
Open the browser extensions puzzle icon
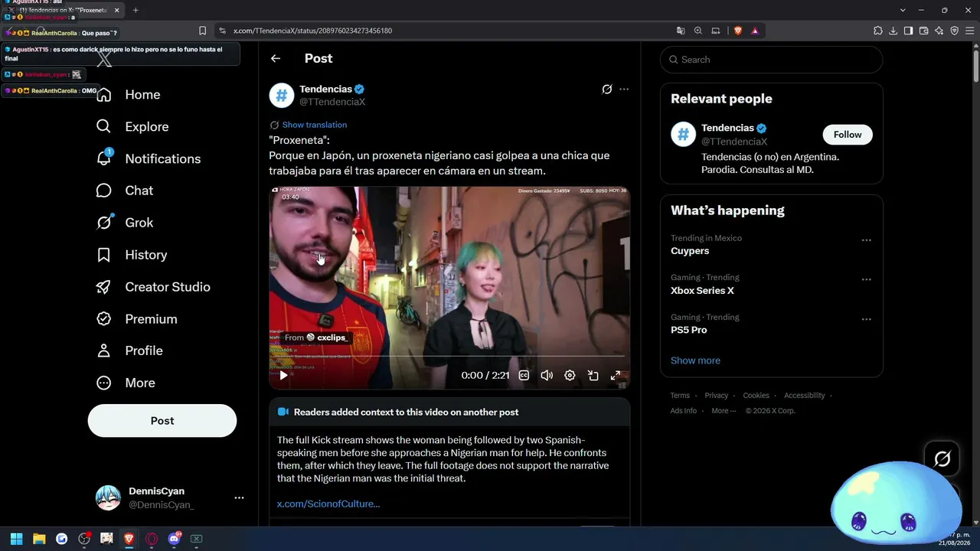tap(877, 31)
